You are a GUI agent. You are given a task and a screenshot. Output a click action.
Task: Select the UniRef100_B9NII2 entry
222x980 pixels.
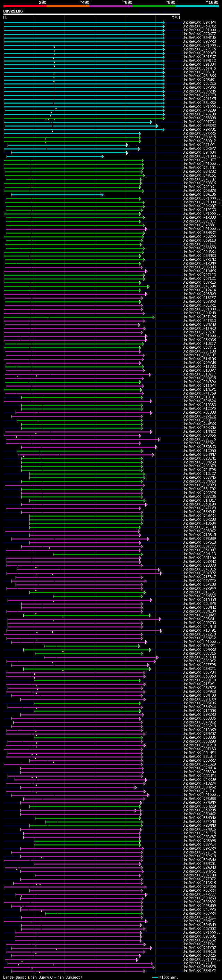pos(199,60)
